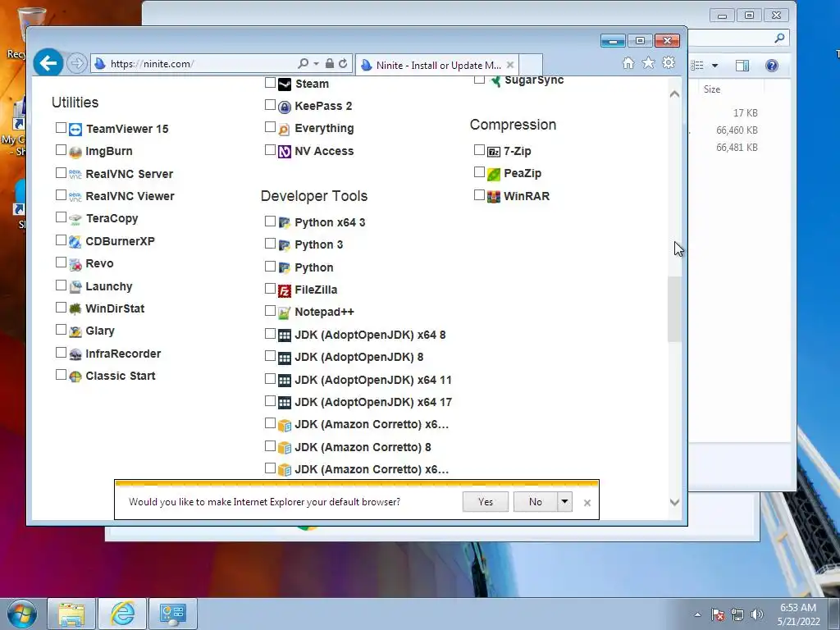Open a new blank tab
The width and height of the screenshot is (840, 630).
click(531, 65)
